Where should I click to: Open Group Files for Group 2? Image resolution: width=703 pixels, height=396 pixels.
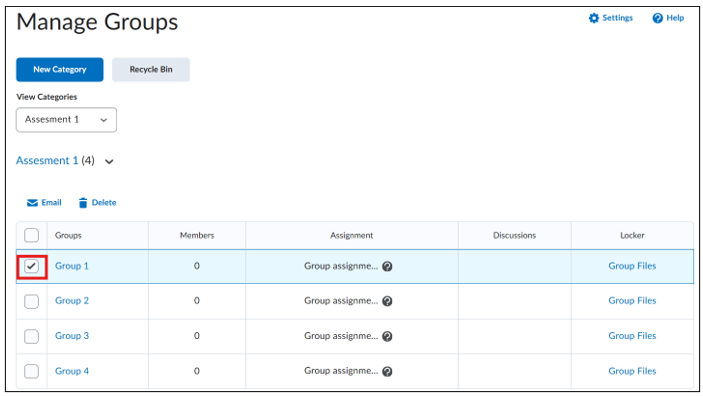point(632,301)
